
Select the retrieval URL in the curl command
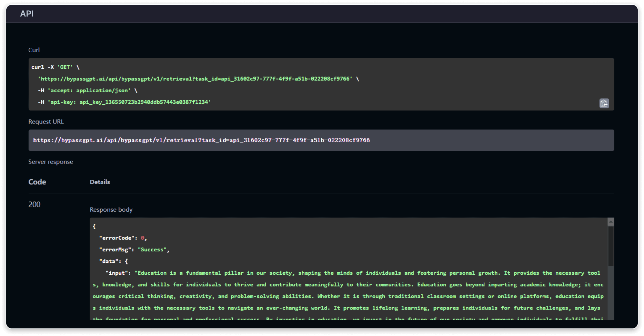pyautogui.click(x=195, y=79)
